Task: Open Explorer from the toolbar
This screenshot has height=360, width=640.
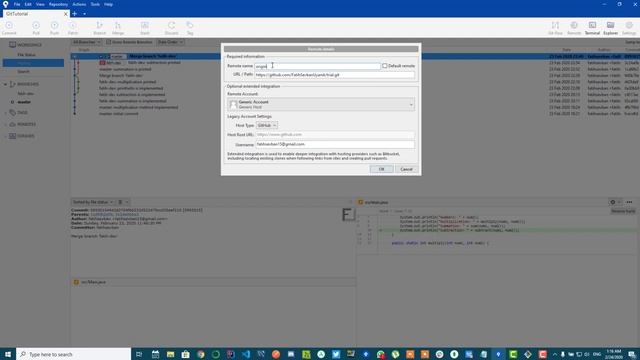Action: pyautogui.click(x=611, y=28)
